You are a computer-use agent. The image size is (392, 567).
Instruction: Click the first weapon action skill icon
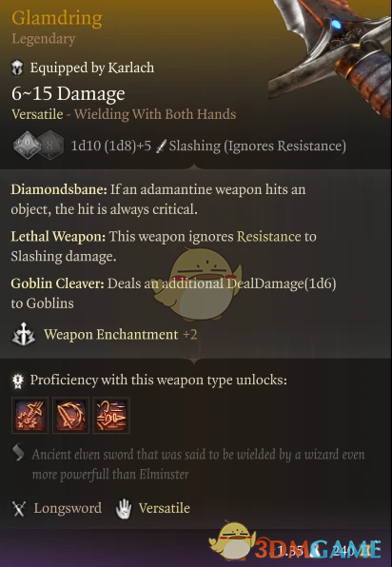(30, 416)
